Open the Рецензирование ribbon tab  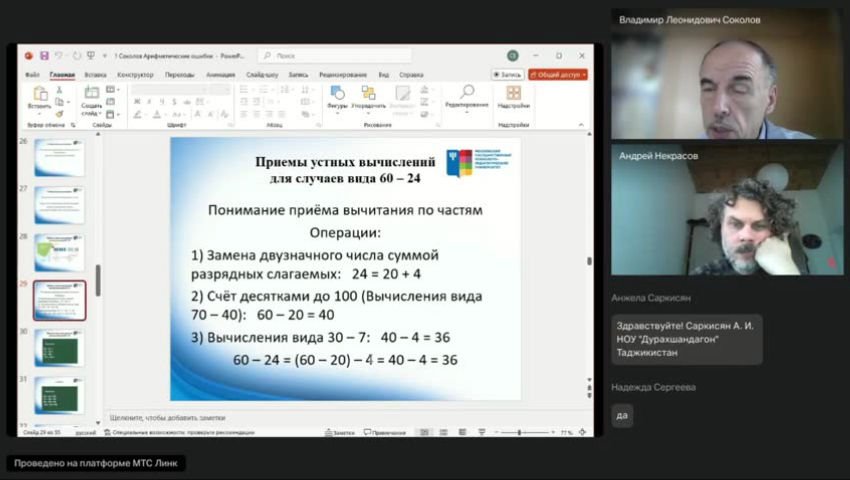click(x=343, y=75)
